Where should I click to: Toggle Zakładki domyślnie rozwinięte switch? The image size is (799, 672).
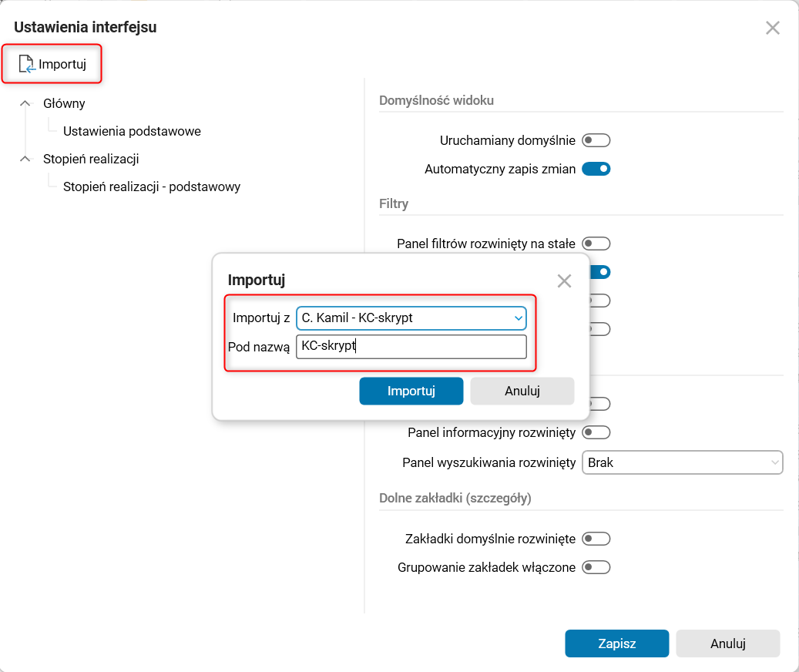click(x=596, y=539)
